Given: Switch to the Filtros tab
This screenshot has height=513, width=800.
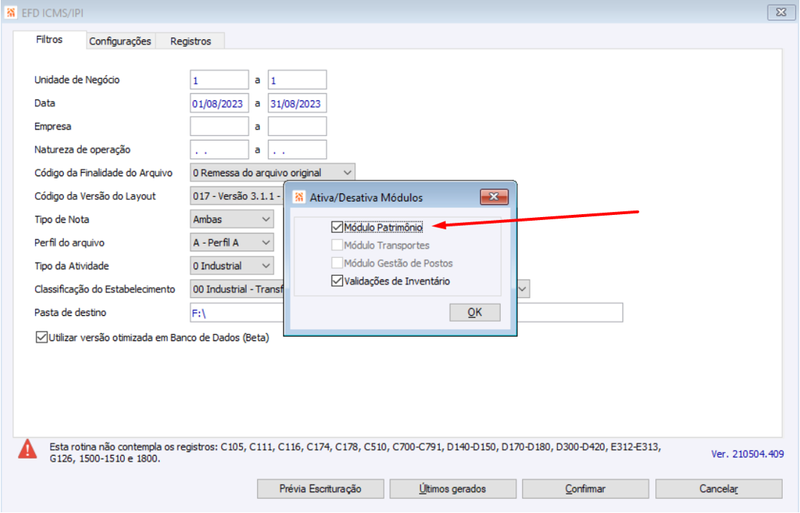Looking at the screenshot, I should 49,40.
